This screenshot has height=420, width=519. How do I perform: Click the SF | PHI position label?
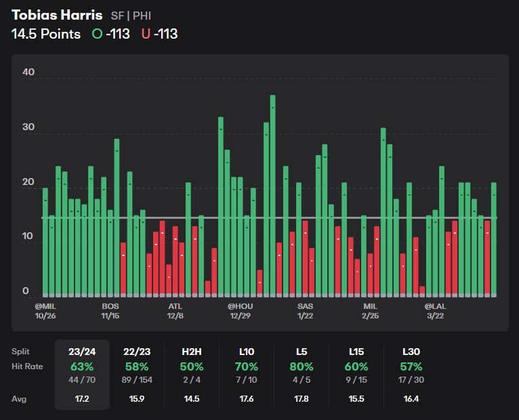pos(131,16)
